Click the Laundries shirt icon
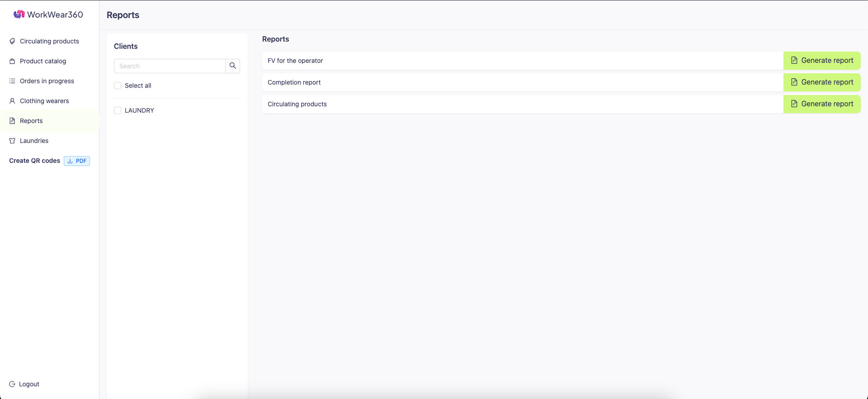Image resolution: width=868 pixels, height=399 pixels. pyautogui.click(x=12, y=141)
